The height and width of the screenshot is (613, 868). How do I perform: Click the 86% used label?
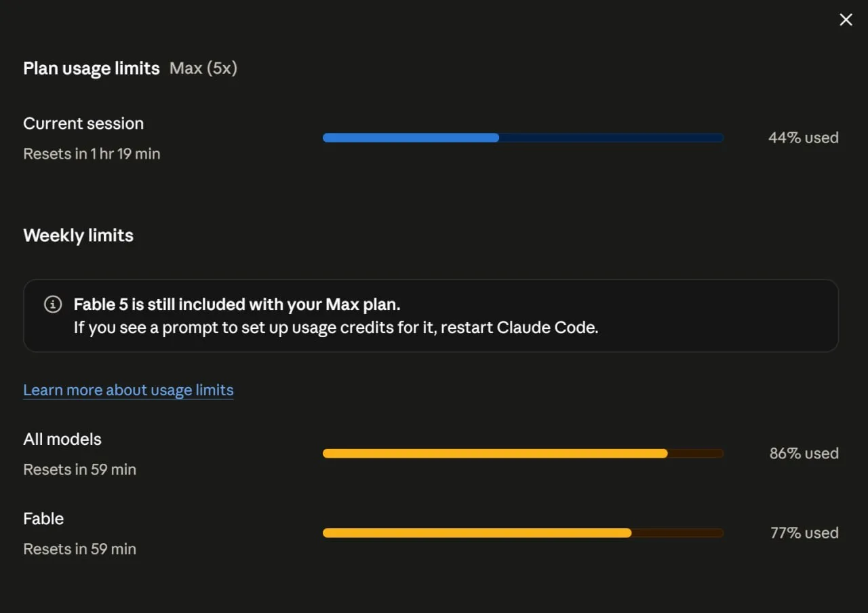804,454
